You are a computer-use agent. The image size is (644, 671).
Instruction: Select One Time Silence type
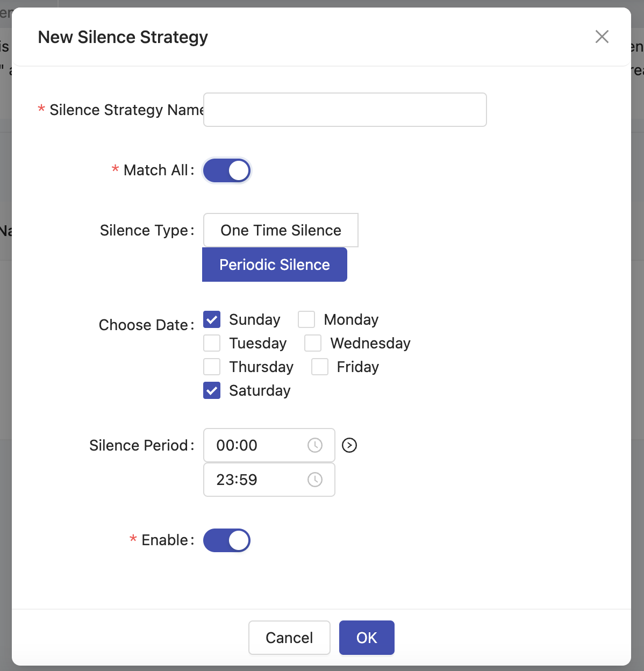[280, 230]
